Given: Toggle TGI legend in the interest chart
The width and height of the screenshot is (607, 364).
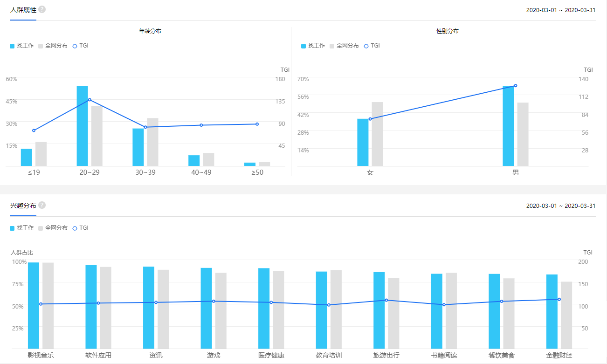Looking at the screenshot, I should (81, 228).
